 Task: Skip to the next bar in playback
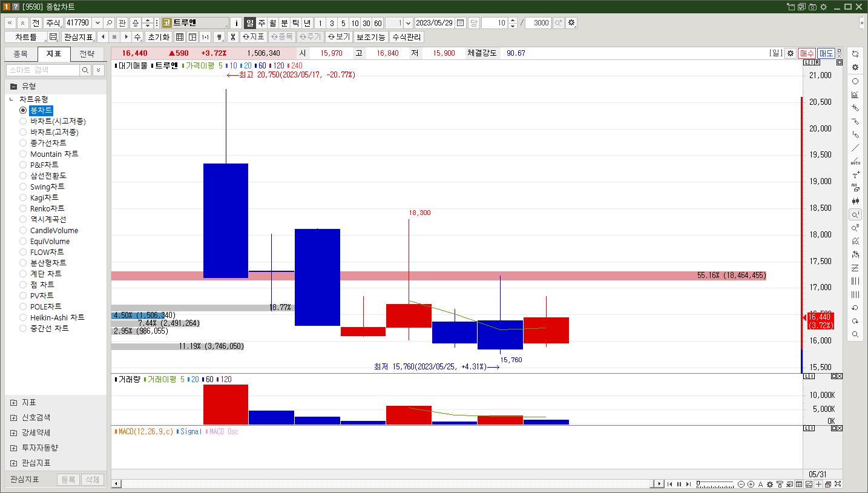click(x=688, y=484)
